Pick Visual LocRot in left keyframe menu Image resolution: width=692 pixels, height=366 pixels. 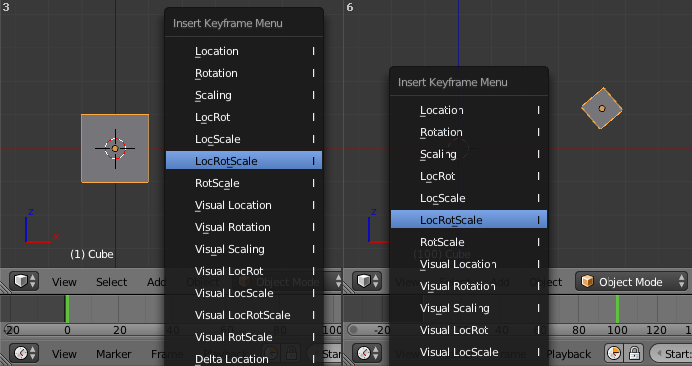pyautogui.click(x=244, y=271)
